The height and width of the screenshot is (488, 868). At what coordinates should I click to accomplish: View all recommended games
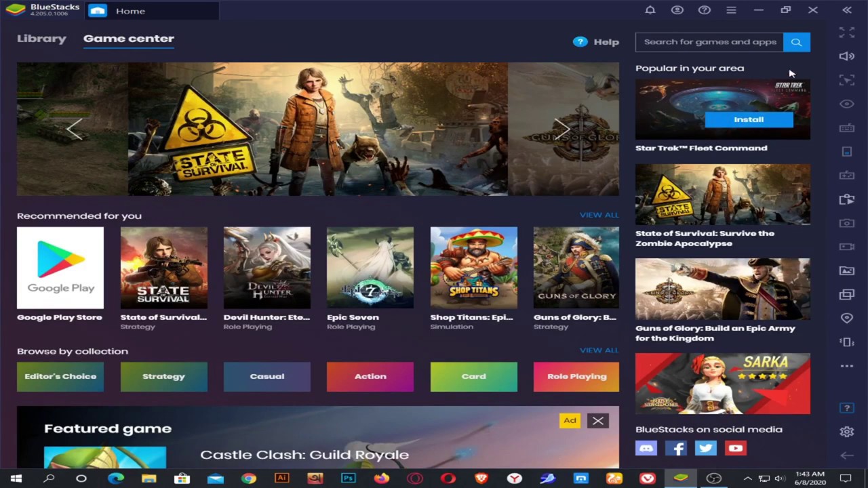599,215
